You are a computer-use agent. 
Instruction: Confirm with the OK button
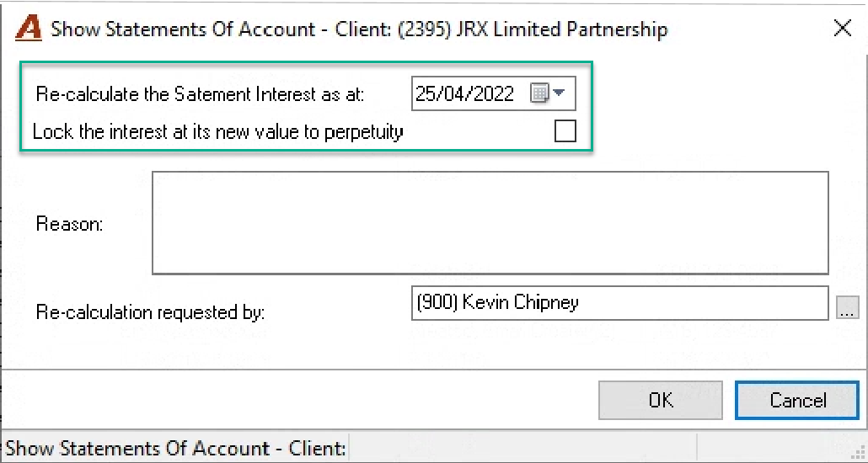coord(661,400)
